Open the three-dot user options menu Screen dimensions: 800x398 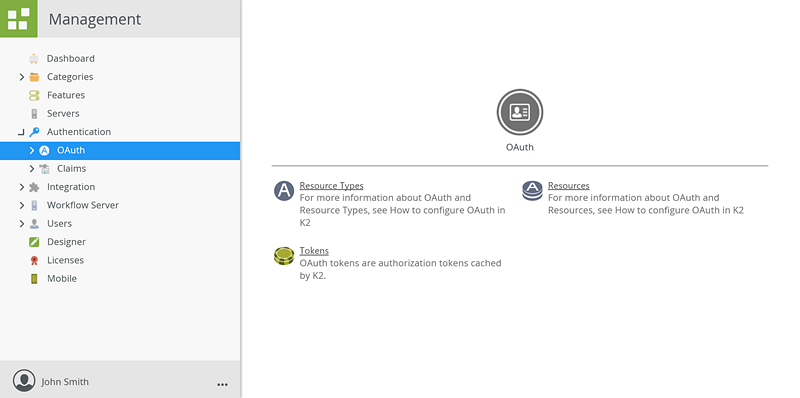tap(222, 385)
